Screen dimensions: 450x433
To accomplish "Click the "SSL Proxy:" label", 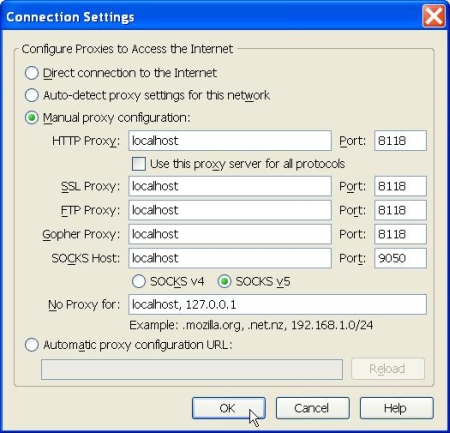I will [x=90, y=186].
